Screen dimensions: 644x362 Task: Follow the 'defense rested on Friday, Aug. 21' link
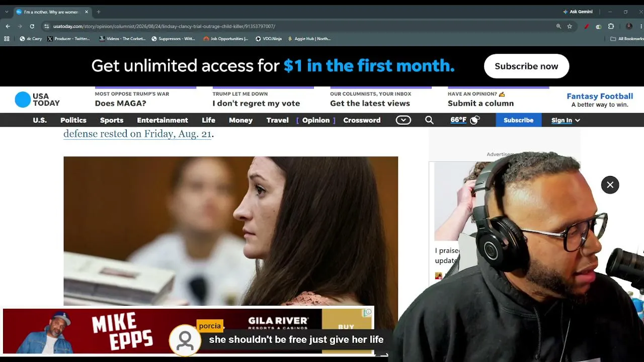tap(137, 134)
